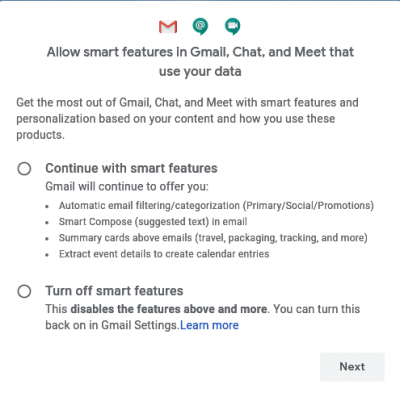The image size is (400, 397).
Task: Click the Next button
Action: click(352, 367)
